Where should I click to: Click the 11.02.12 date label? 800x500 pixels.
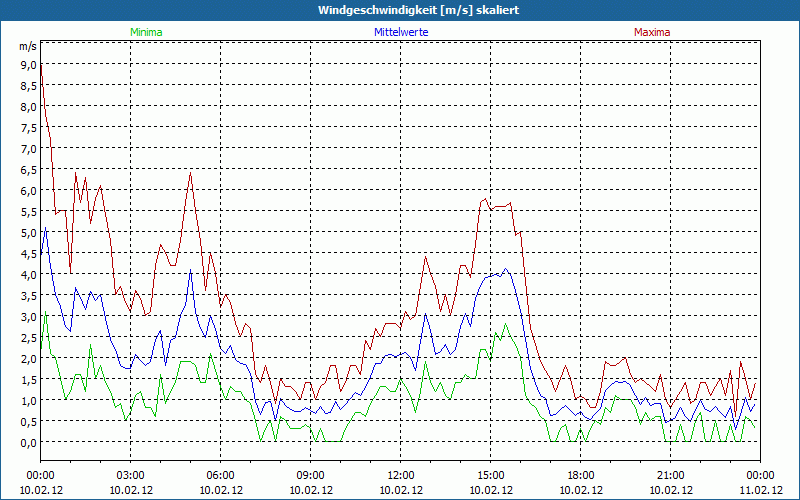761,490
